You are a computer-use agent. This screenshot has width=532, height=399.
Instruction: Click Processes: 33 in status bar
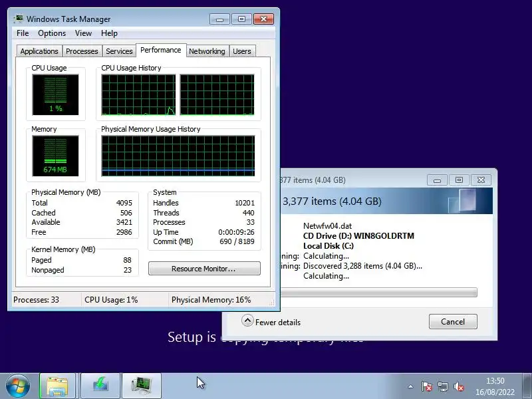(36, 300)
